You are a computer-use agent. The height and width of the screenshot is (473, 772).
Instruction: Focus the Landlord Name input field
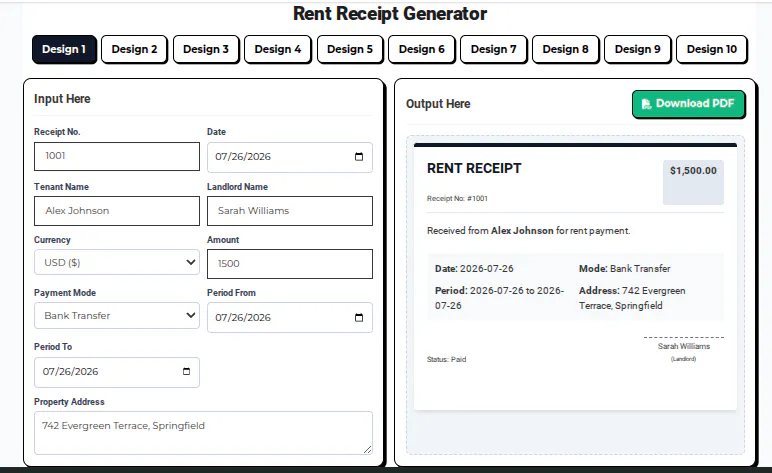[x=290, y=211]
